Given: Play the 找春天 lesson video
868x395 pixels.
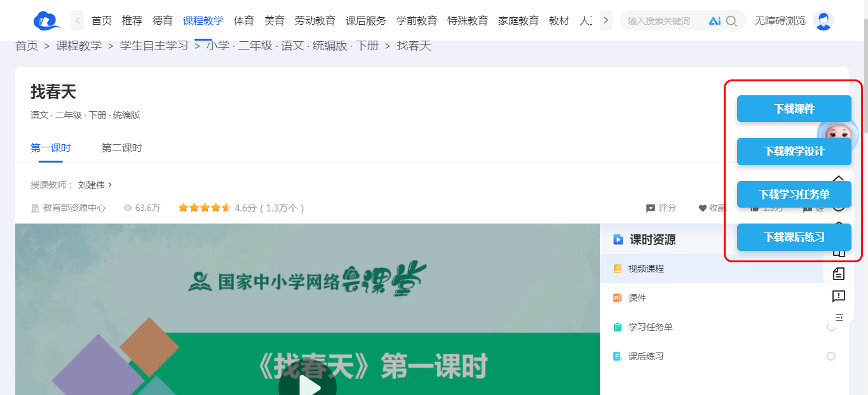Looking at the screenshot, I should 308,384.
